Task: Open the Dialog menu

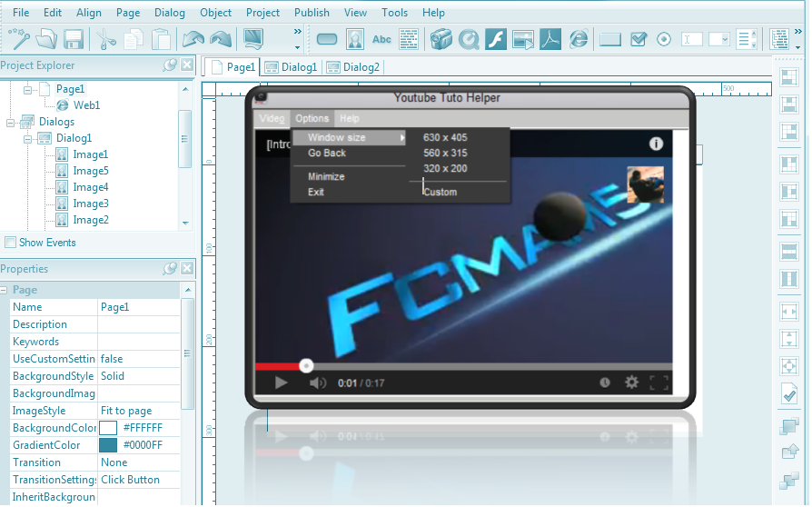Action: (x=169, y=13)
